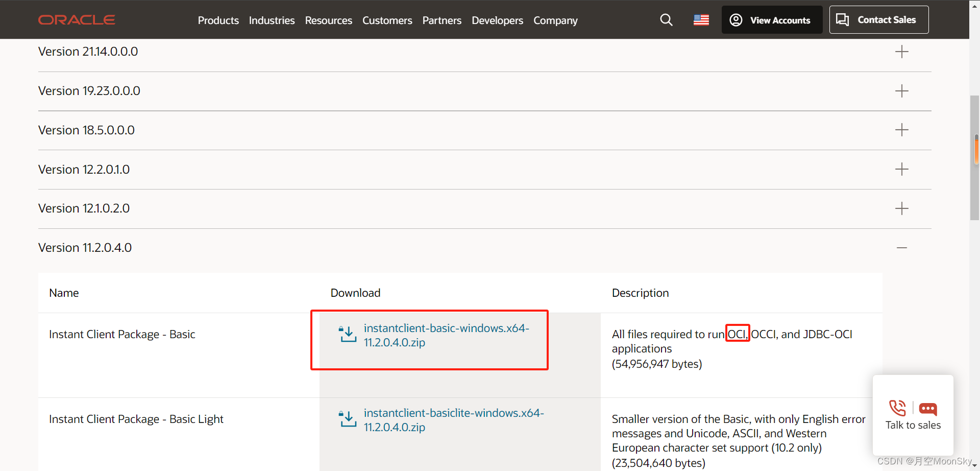Image resolution: width=980 pixels, height=471 pixels.
Task: Click 'Instant Client Package - Basic Light' cell
Action: click(136, 419)
